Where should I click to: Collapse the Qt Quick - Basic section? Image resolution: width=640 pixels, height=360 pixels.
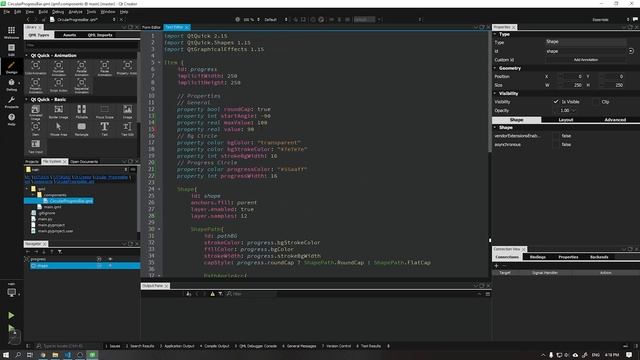click(27, 100)
